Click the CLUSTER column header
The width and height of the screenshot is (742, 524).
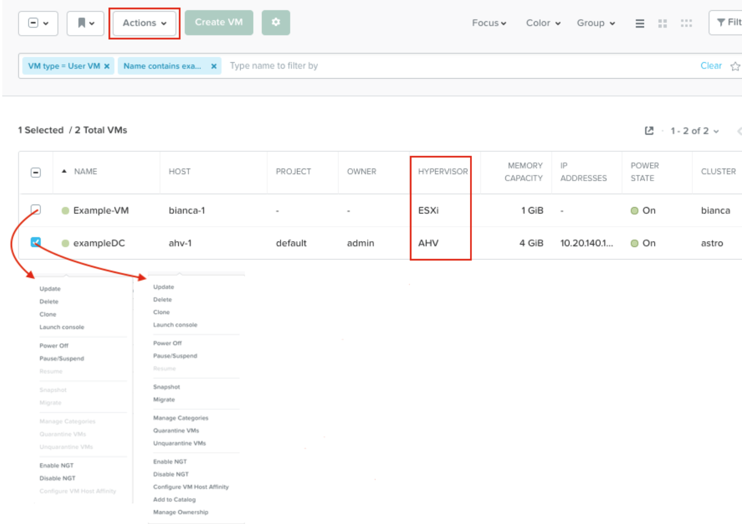(x=718, y=171)
